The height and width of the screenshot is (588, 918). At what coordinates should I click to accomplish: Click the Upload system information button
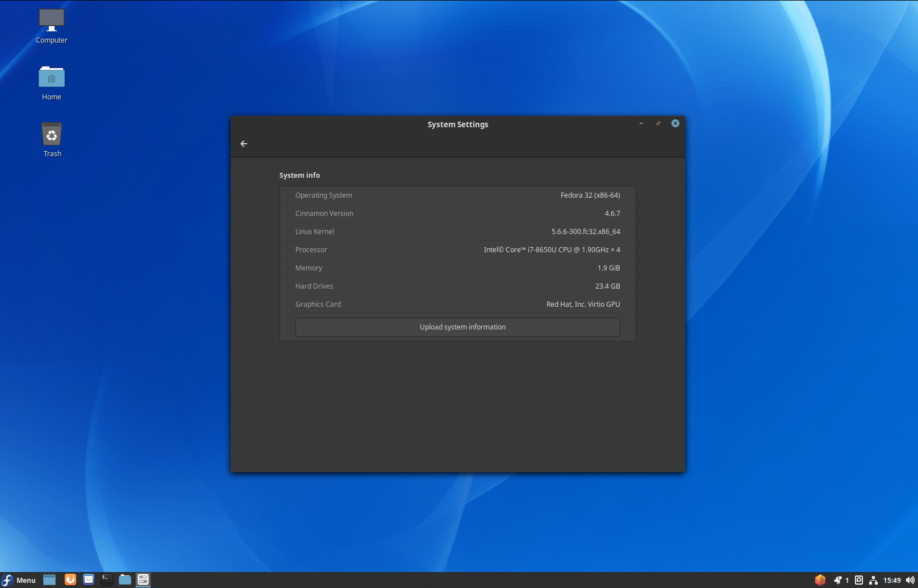pyautogui.click(x=458, y=327)
